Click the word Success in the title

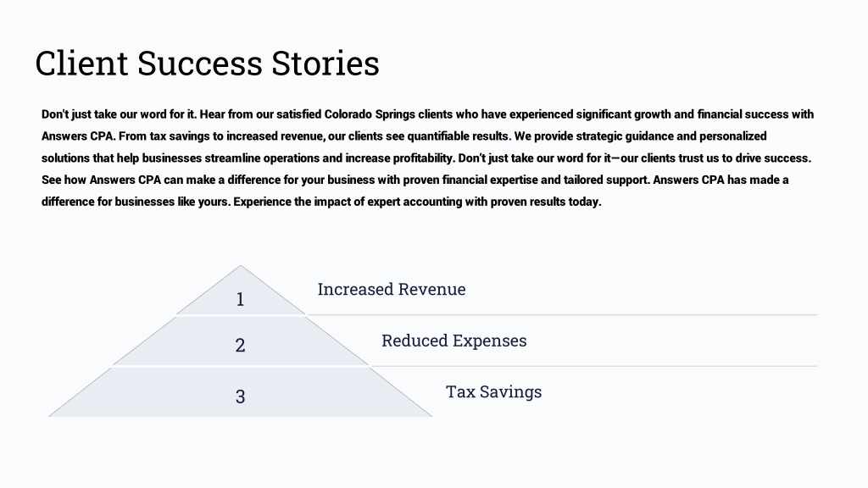pos(200,63)
